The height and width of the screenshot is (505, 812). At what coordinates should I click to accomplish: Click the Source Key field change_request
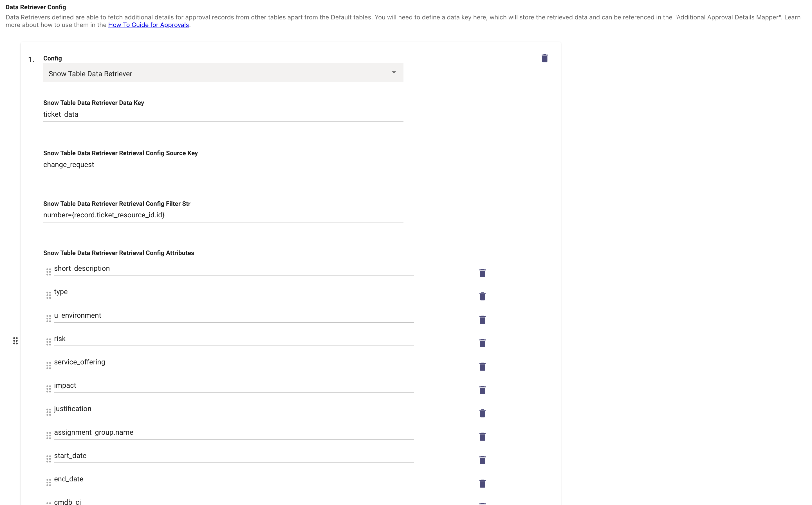pyautogui.click(x=223, y=165)
